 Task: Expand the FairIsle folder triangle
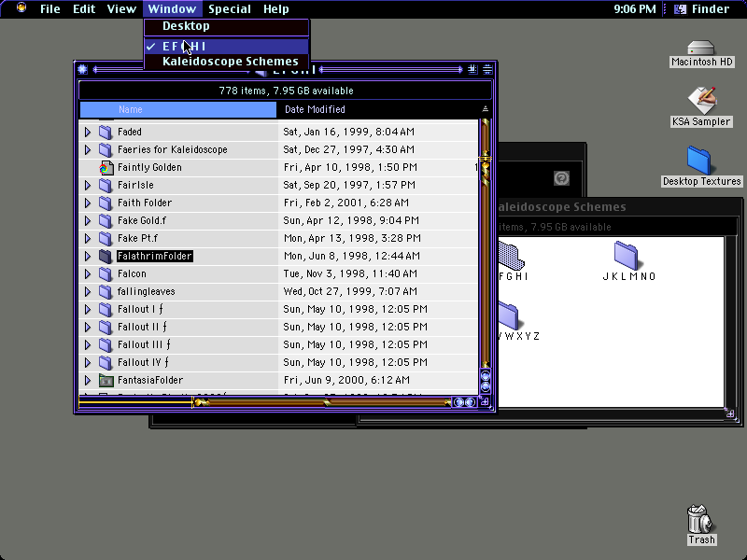pyautogui.click(x=88, y=185)
